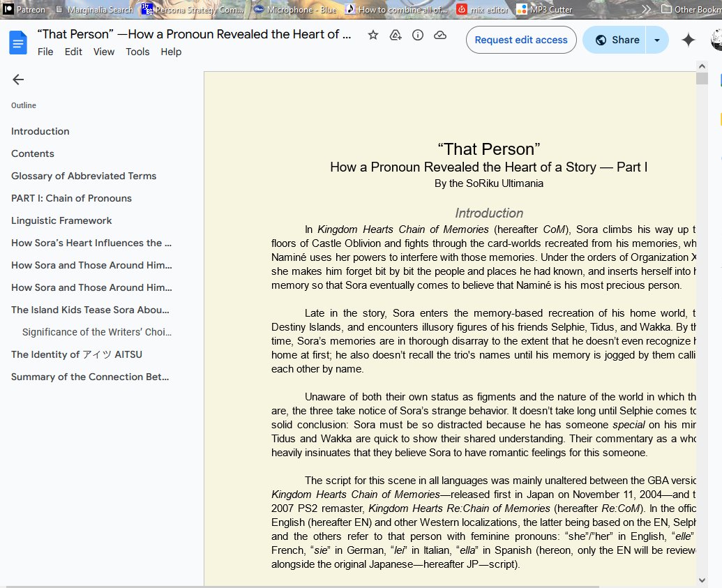The width and height of the screenshot is (722, 588).
Task: Open Gemini sparkle icon
Action: tap(689, 40)
